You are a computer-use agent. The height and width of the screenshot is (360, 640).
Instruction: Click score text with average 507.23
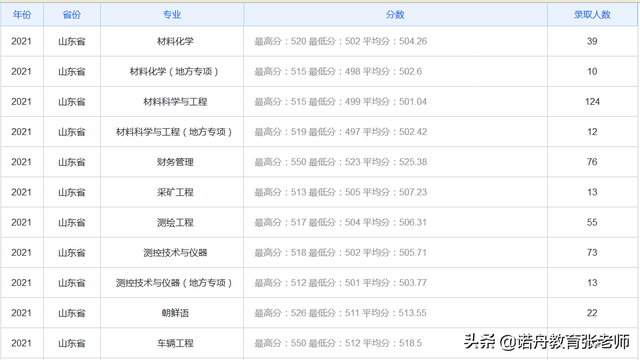(x=341, y=192)
